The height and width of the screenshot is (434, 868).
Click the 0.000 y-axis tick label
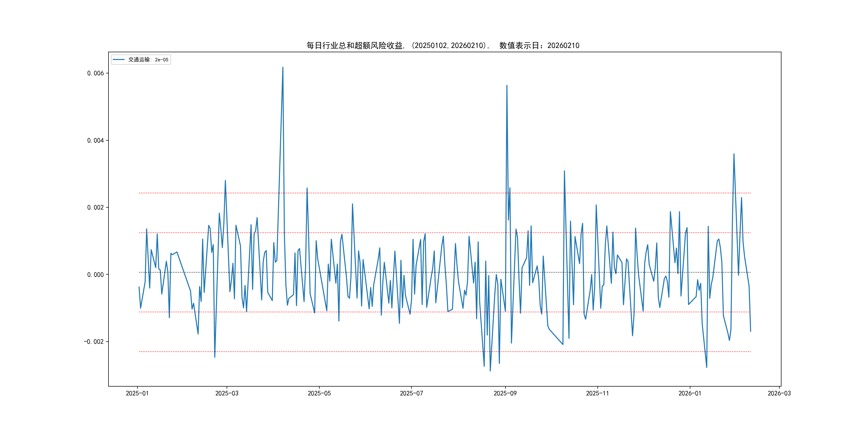coord(95,275)
